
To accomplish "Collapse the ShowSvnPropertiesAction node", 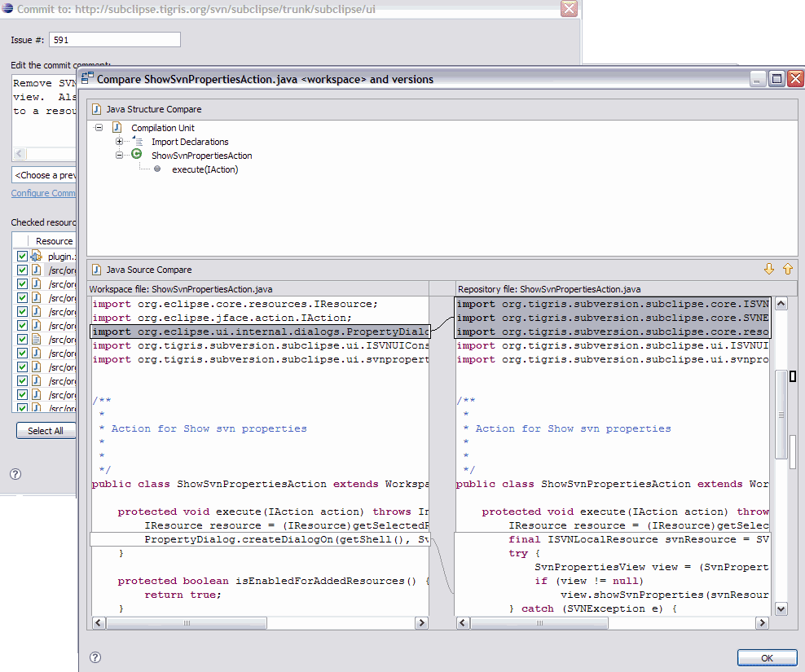I will click(119, 155).
